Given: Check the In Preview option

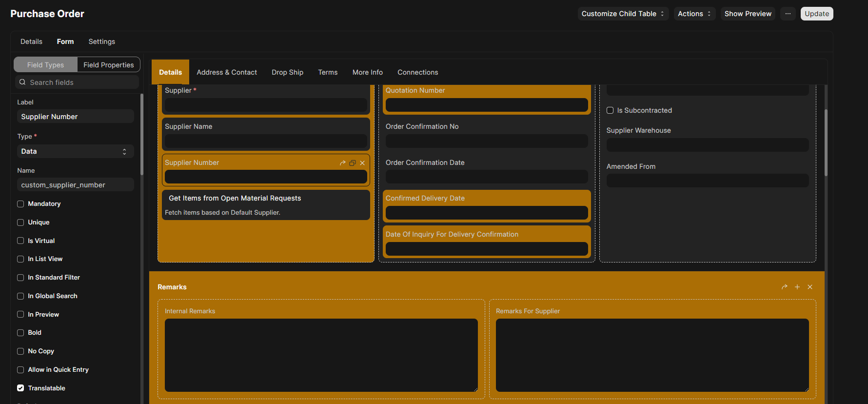Looking at the screenshot, I should [x=20, y=315].
